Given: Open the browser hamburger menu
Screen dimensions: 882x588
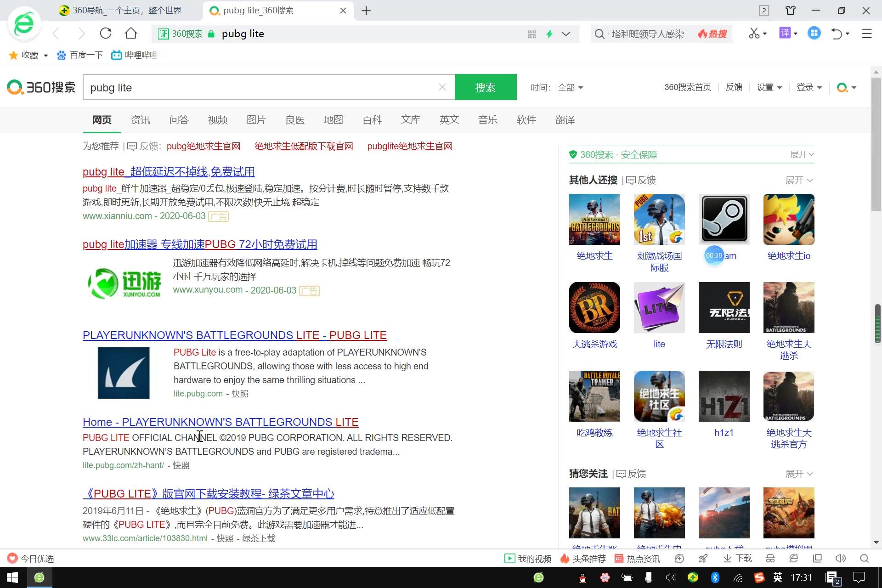Looking at the screenshot, I should click(x=866, y=34).
